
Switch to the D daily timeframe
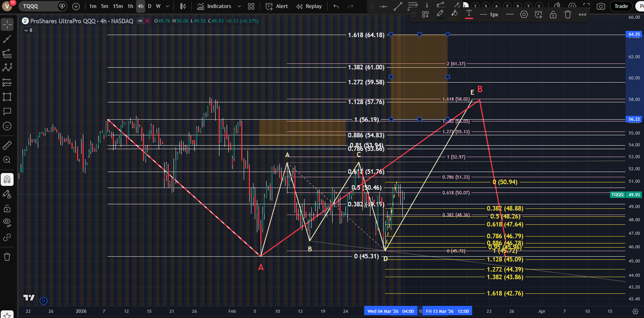point(150,6)
